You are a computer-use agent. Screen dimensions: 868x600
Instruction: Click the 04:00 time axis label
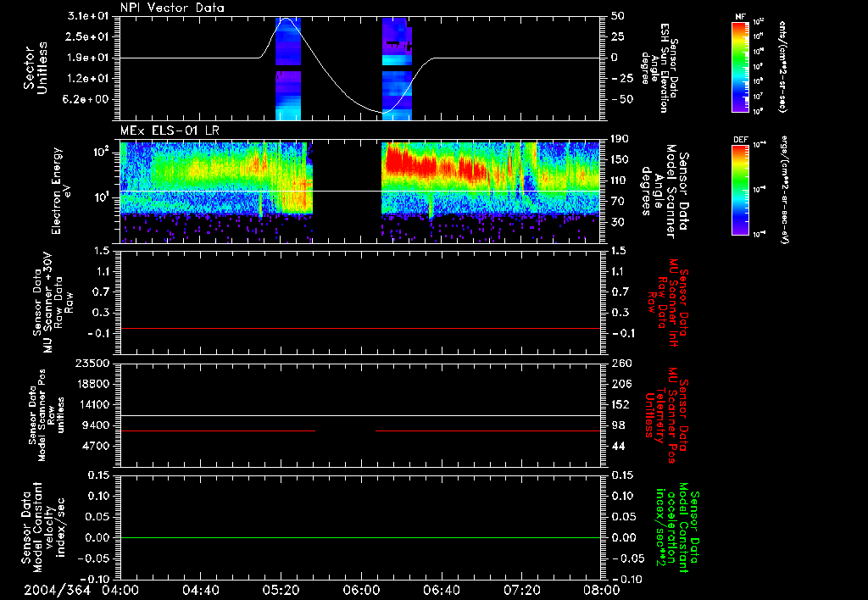pos(120,590)
